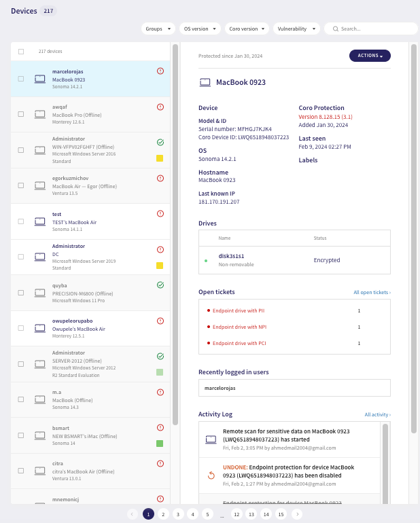
Task: Go to page 2 of devices
Action: tap(163, 514)
